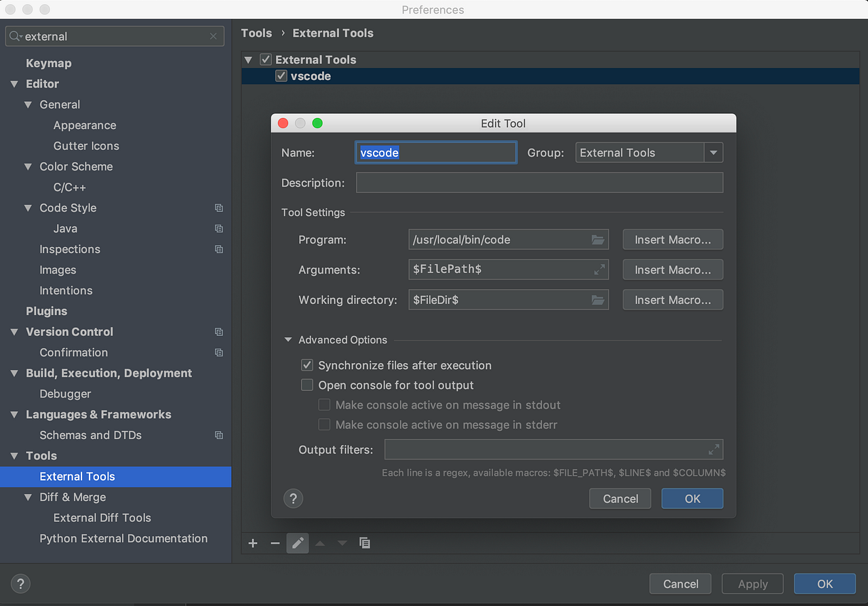Move the selected tool down
This screenshot has width=868, height=606.
pos(342,543)
